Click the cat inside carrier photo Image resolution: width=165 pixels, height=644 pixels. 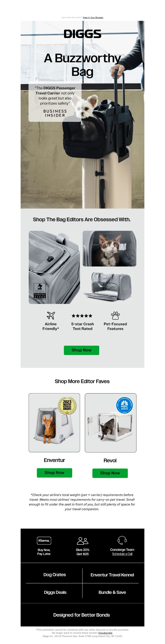pos(109,249)
